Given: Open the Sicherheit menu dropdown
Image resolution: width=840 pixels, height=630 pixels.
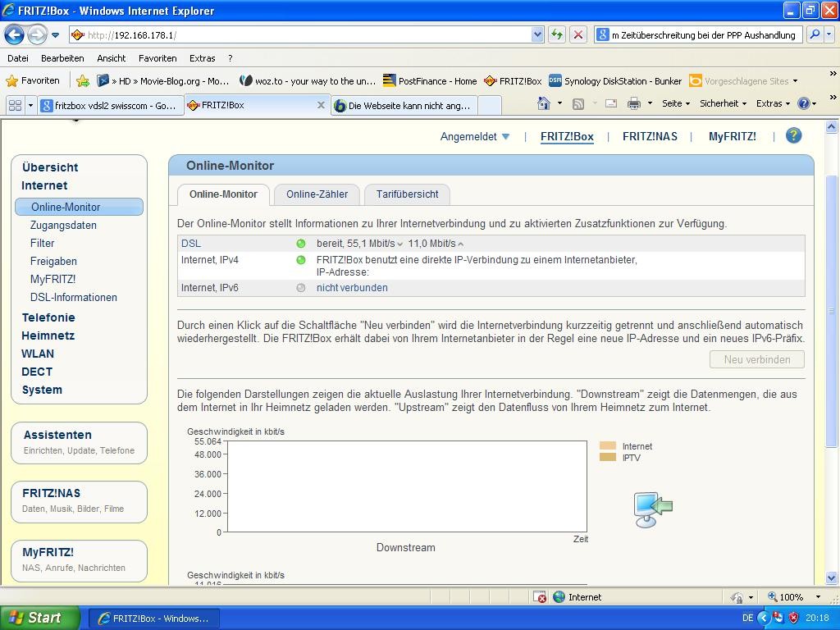Looking at the screenshot, I should (723, 103).
